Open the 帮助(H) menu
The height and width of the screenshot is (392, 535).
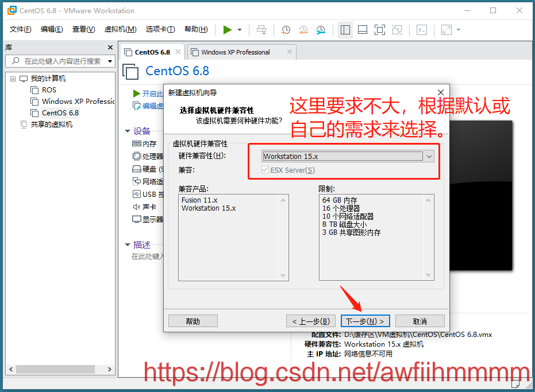pyautogui.click(x=196, y=29)
